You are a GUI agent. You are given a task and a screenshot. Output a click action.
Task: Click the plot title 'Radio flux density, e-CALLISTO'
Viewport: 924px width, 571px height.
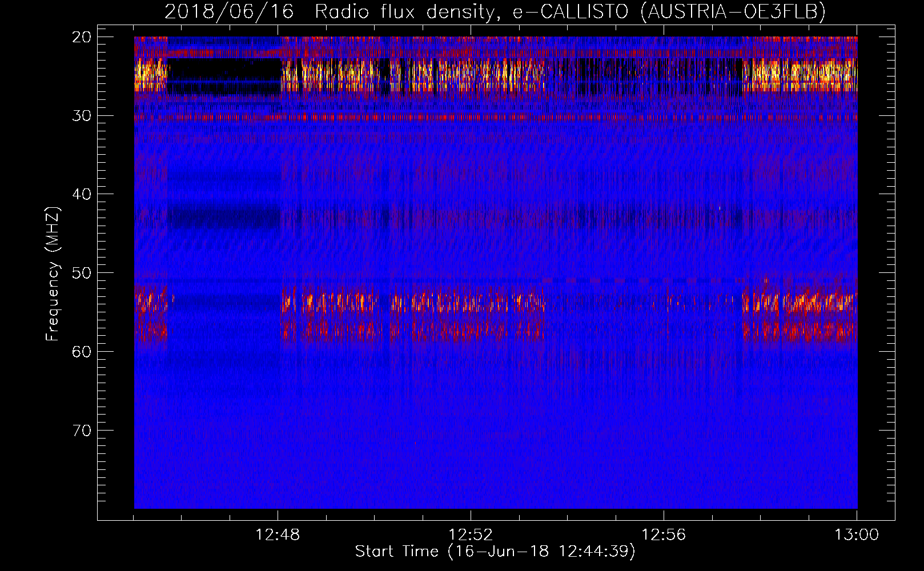click(472, 11)
